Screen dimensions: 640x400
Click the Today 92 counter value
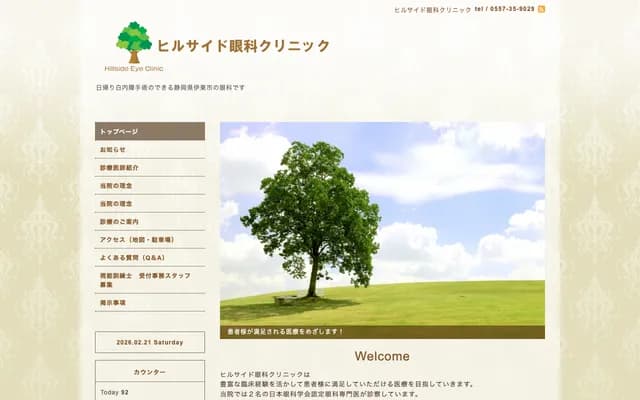(114, 392)
